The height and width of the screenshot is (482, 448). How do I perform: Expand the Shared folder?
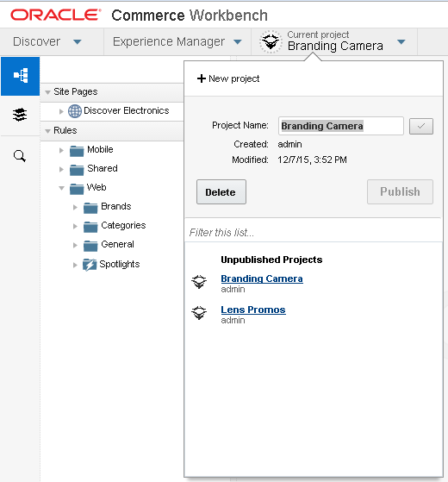[61, 169]
